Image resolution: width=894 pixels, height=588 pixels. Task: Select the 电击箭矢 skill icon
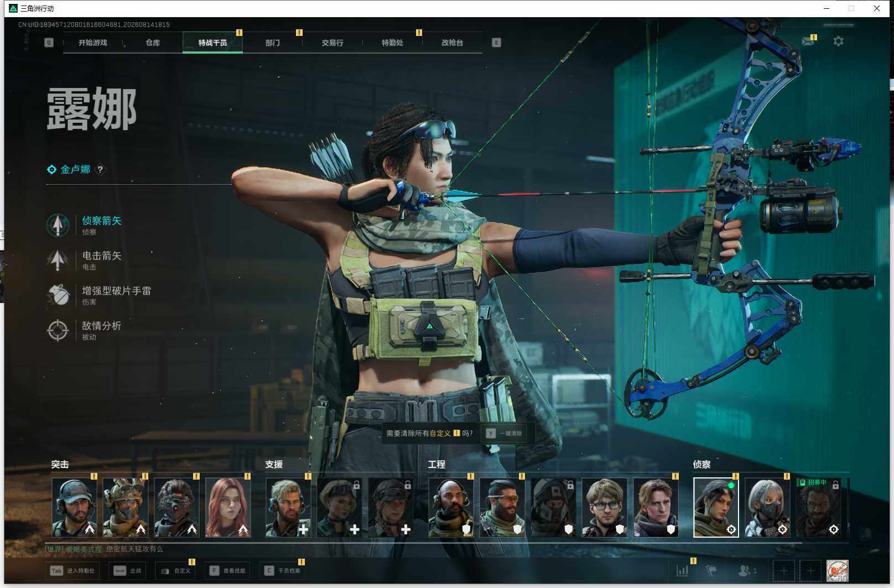tap(58, 260)
